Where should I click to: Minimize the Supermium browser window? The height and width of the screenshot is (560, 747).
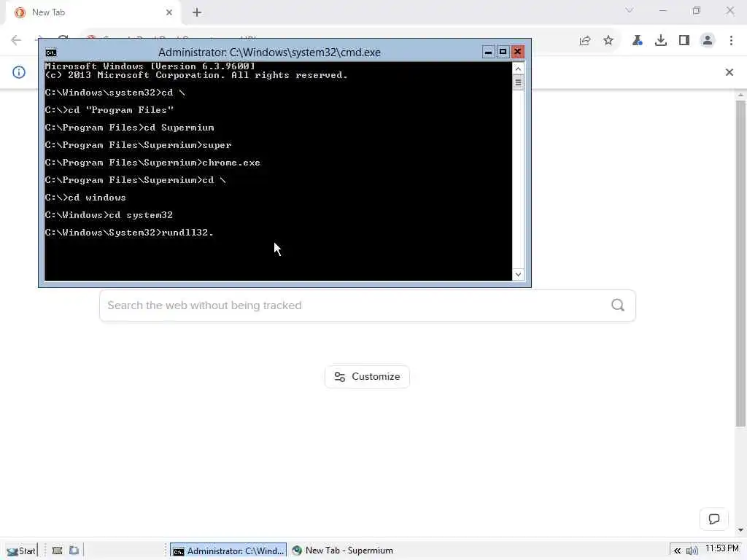click(662, 10)
